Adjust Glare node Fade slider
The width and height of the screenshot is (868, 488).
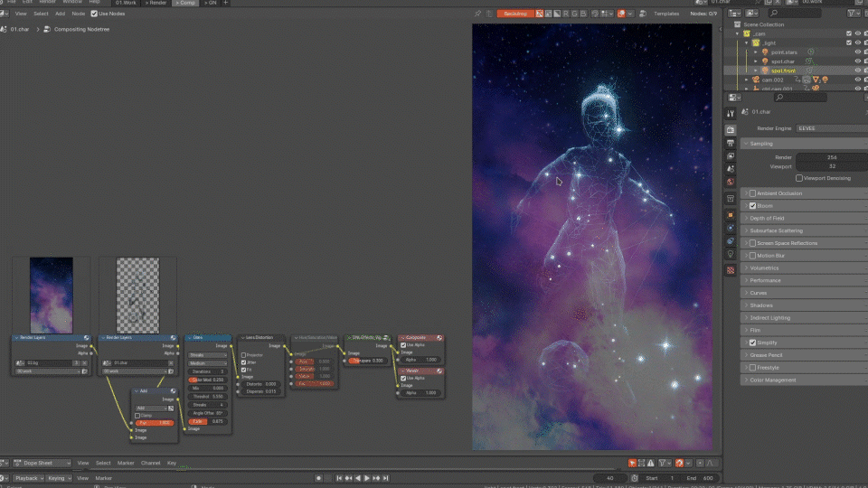208,422
